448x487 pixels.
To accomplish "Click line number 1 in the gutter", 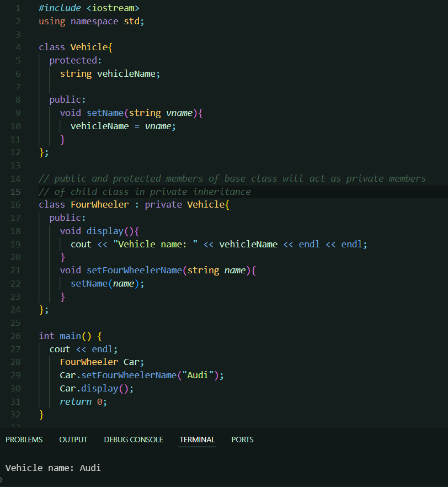I will (18, 8).
